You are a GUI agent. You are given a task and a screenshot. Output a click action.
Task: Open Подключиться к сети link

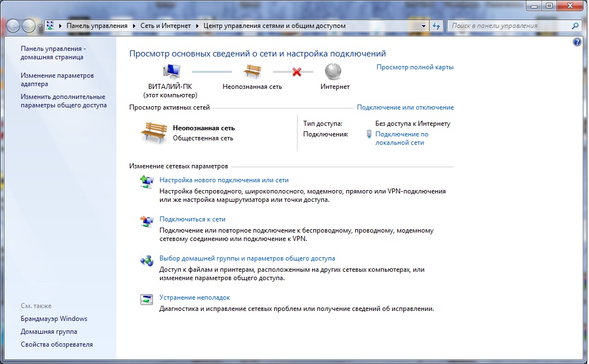click(192, 219)
